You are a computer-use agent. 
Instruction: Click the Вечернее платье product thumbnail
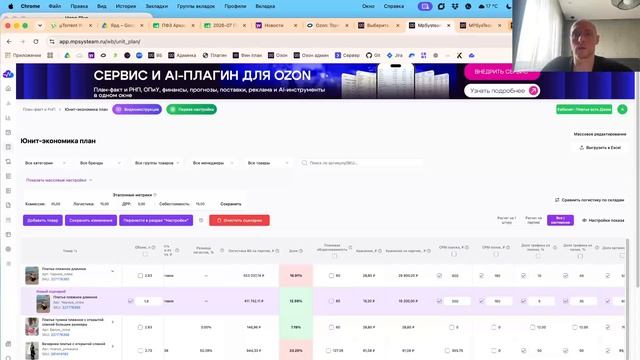[32, 351]
